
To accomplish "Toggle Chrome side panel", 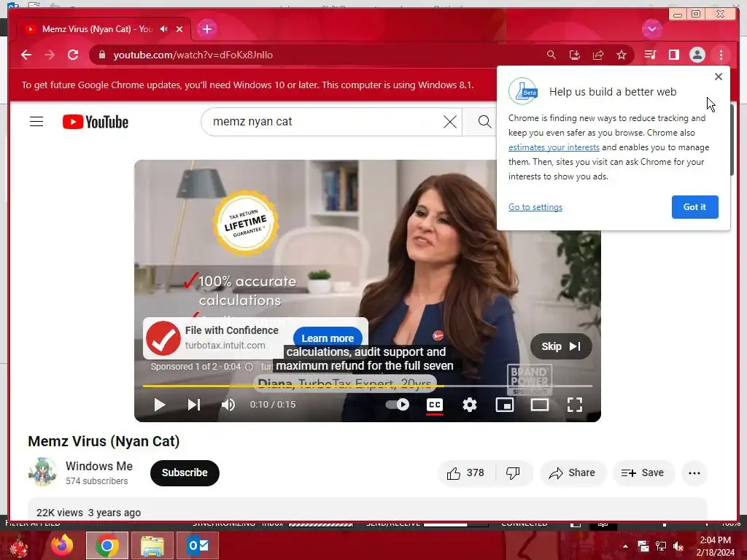I will (673, 55).
